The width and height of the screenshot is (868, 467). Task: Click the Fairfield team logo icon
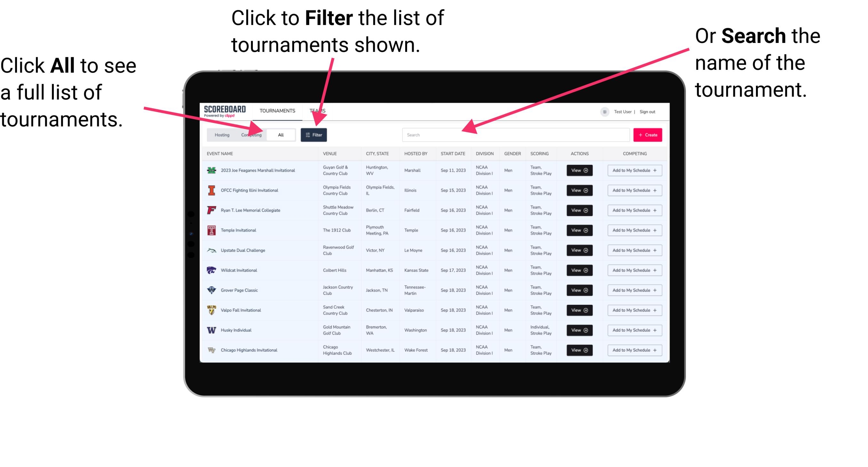click(210, 210)
